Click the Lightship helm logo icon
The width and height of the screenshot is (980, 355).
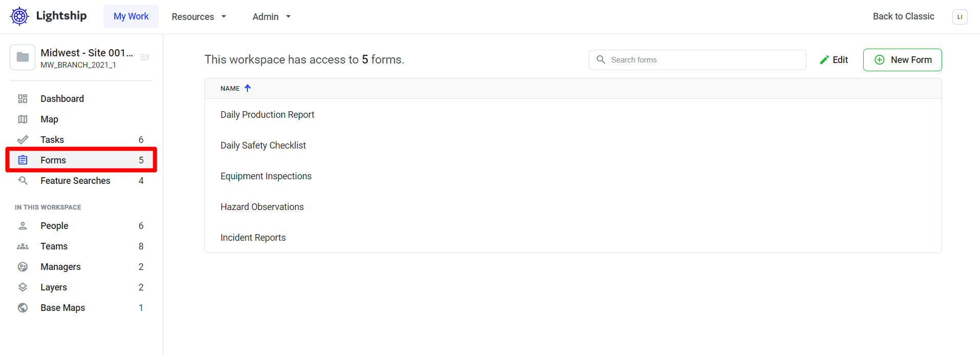[x=19, y=16]
